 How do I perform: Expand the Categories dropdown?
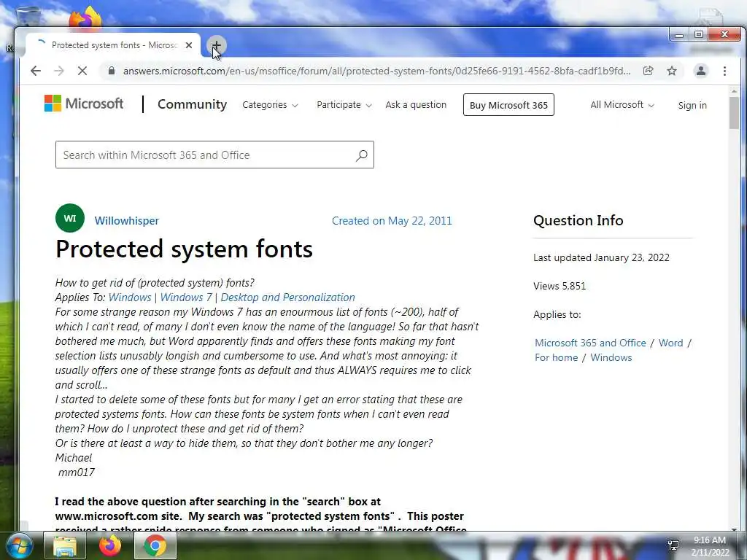[x=270, y=105]
